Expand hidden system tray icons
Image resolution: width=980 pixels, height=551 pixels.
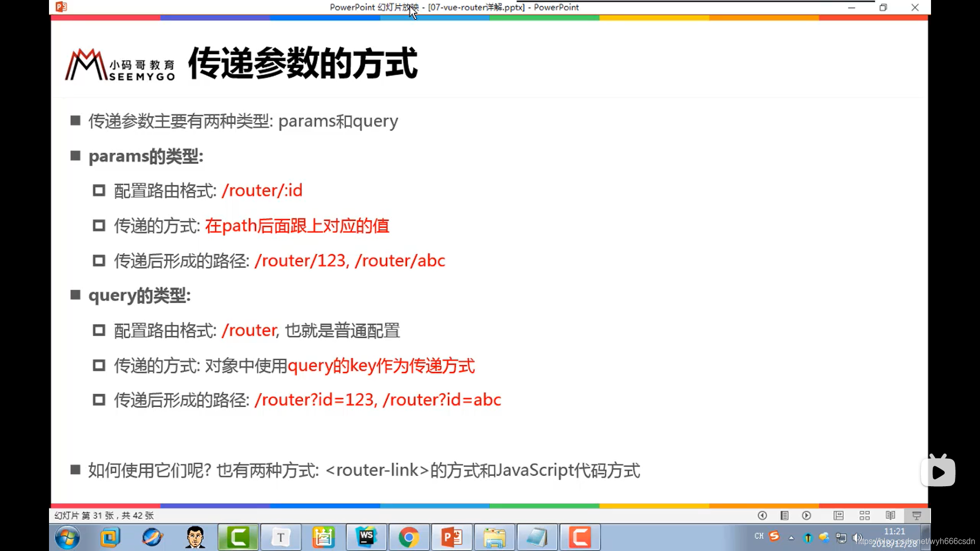(x=791, y=538)
